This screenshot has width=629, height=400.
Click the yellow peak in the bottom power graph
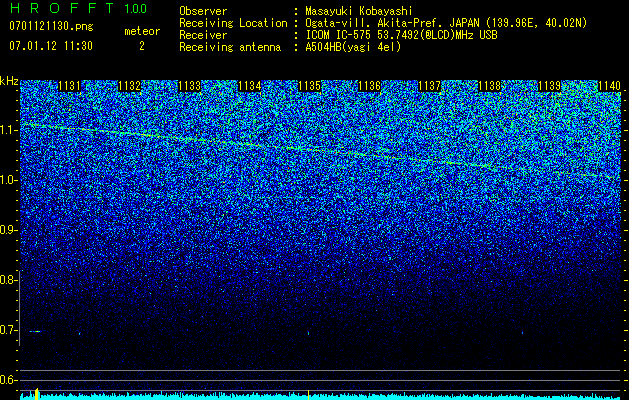[37, 394]
